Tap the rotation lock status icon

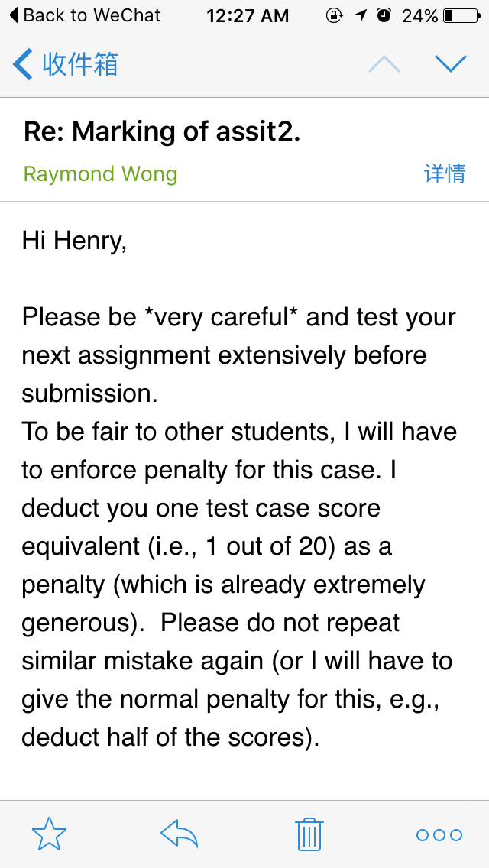334,15
